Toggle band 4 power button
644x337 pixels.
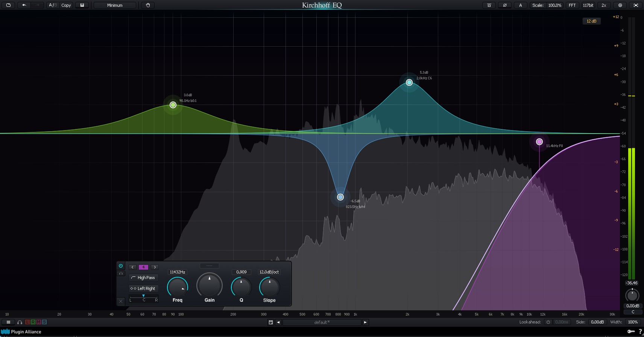[x=121, y=266]
